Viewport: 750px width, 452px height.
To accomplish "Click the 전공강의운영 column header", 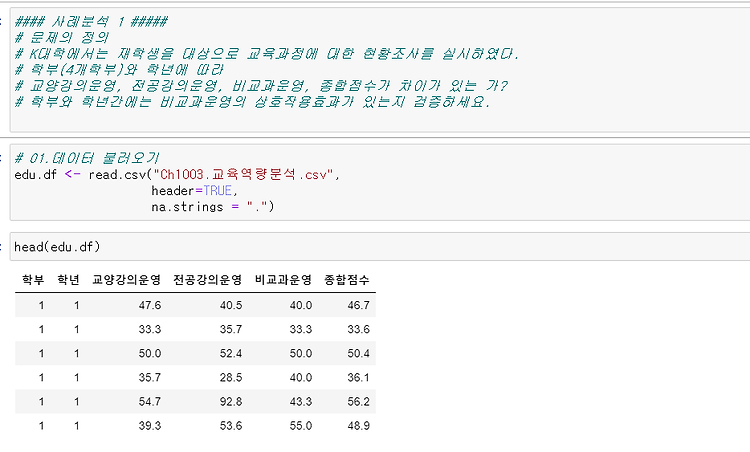I will [208, 280].
